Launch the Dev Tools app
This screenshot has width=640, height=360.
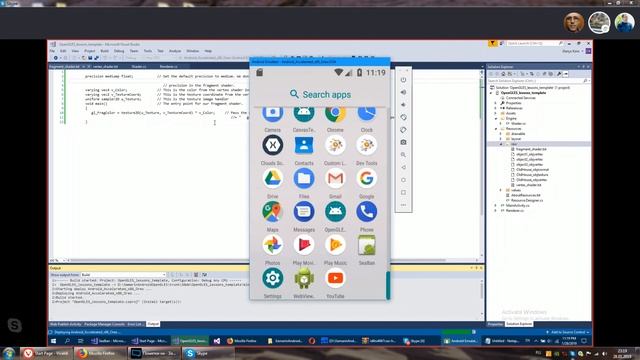pos(367,145)
